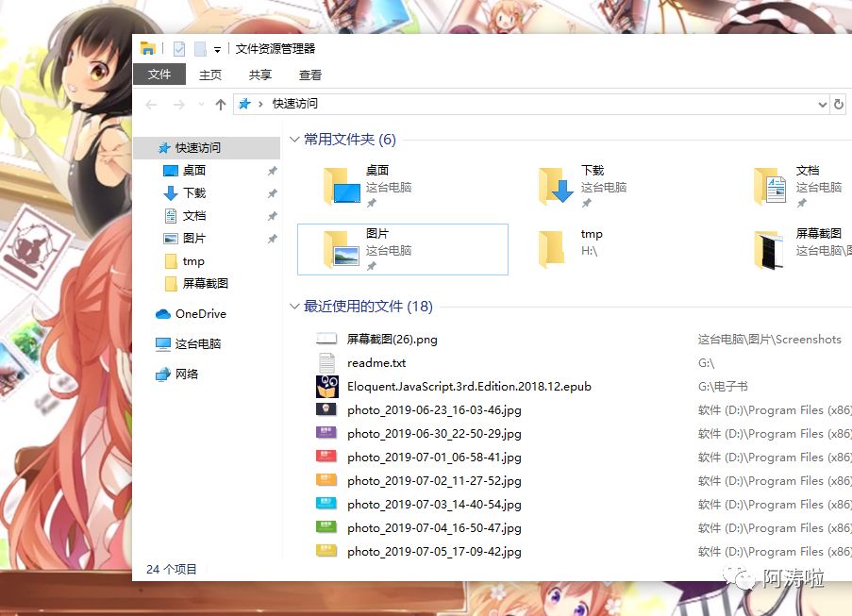852x616 pixels.
Task: Select photo_2019-06-23_16-03-46.jpg
Action: (x=434, y=410)
